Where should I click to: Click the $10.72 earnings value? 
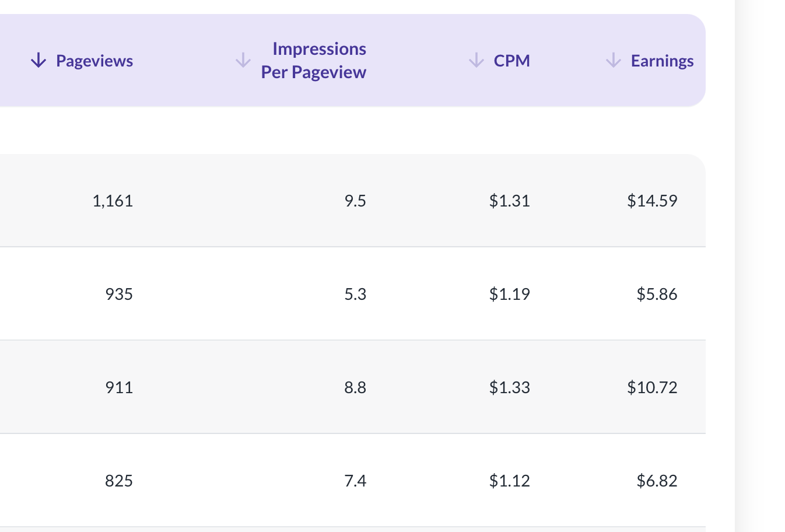pos(652,387)
